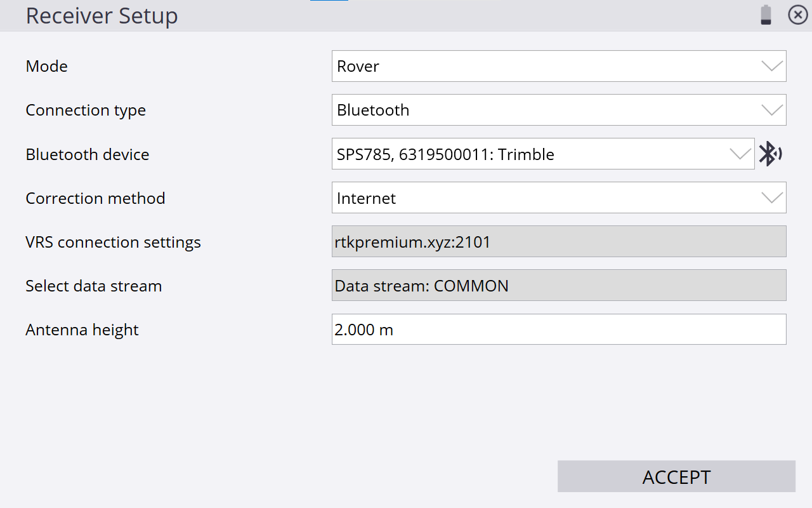
Task: Click the Antenna height label
Action: pyautogui.click(x=82, y=330)
